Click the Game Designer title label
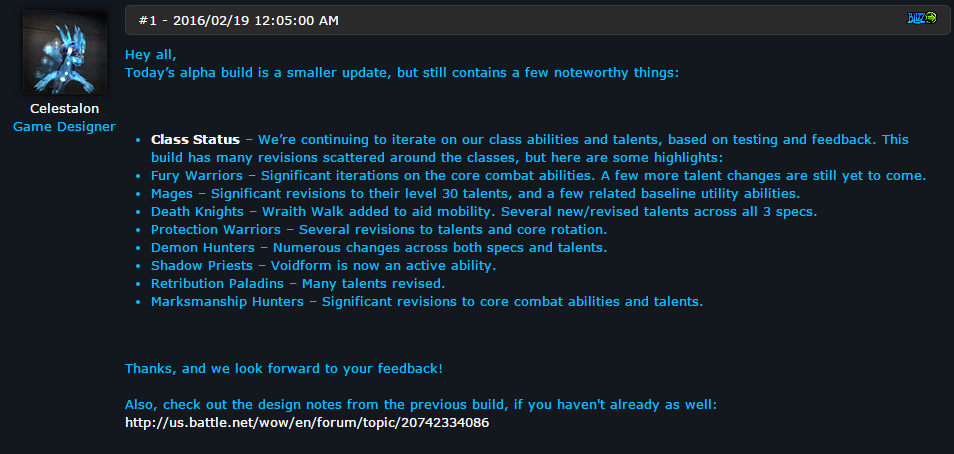 (x=64, y=127)
